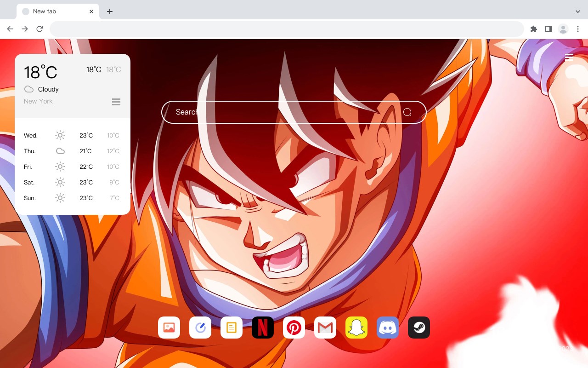This screenshot has height=368, width=588.
Task: Select the Fri. forecast day label
Action: point(28,167)
